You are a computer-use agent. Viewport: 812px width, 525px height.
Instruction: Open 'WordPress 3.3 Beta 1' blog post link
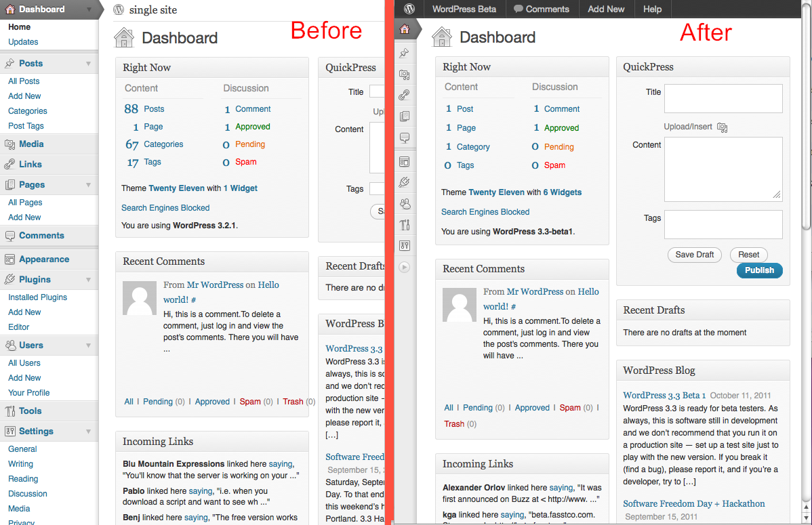[664, 396]
